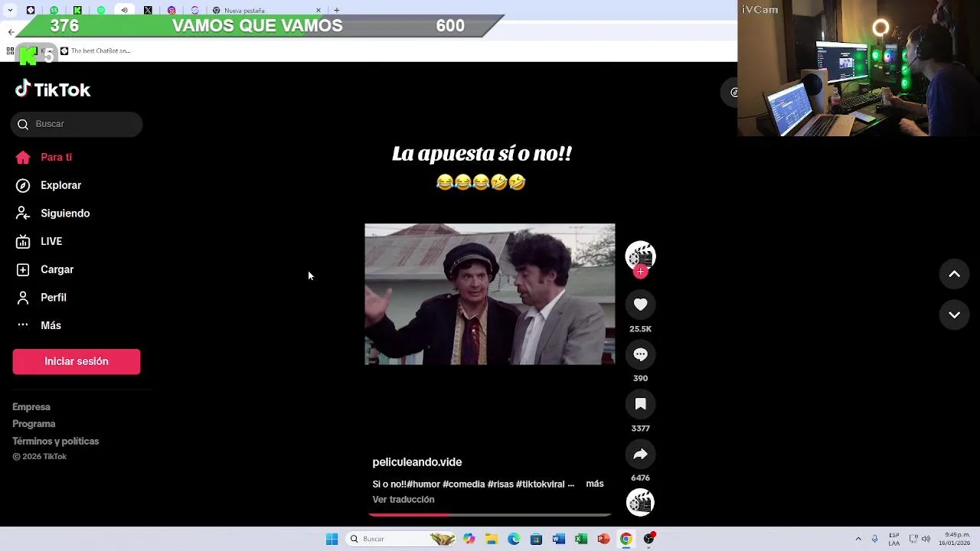The height and width of the screenshot is (551, 980).
Task: Switch to the green Kick browser tab
Action: click(x=77, y=11)
